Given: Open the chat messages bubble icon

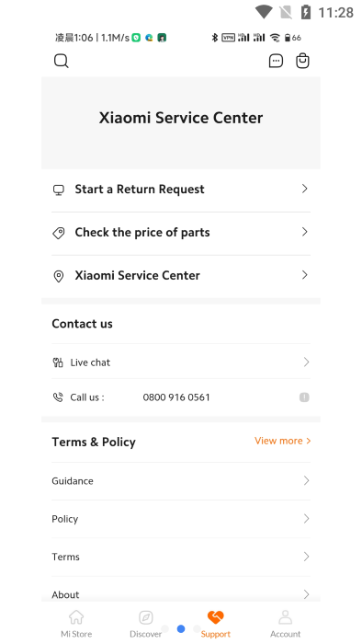Looking at the screenshot, I should [276, 61].
